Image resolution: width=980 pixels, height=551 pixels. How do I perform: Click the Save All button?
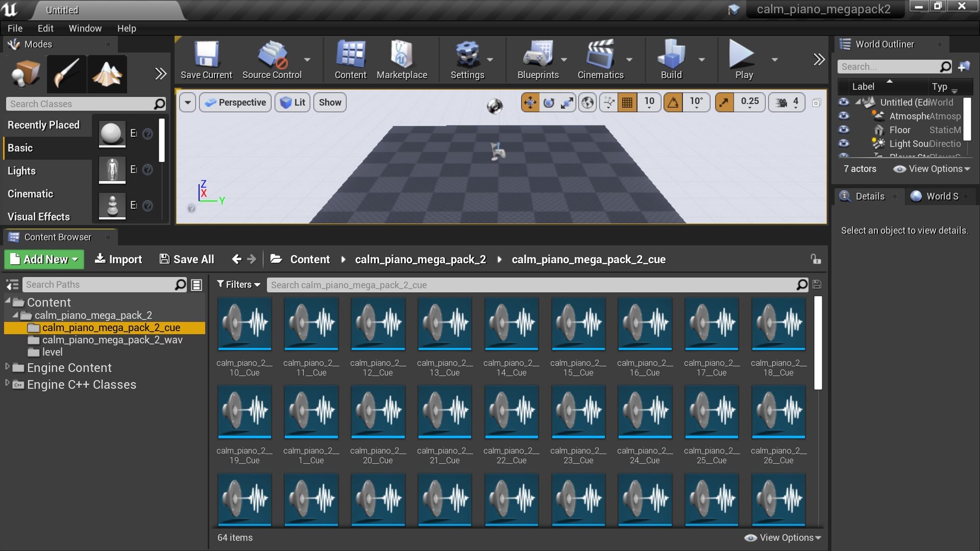click(x=187, y=259)
